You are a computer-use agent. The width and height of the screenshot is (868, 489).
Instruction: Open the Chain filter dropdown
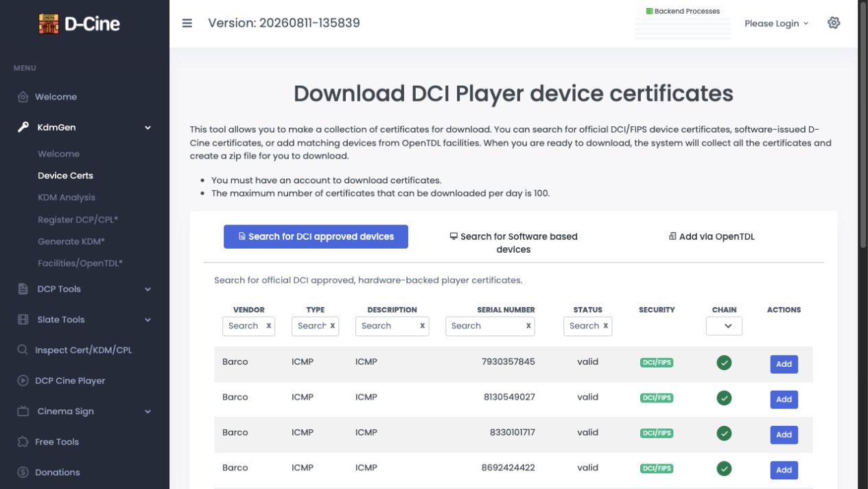[x=724, y=326]
